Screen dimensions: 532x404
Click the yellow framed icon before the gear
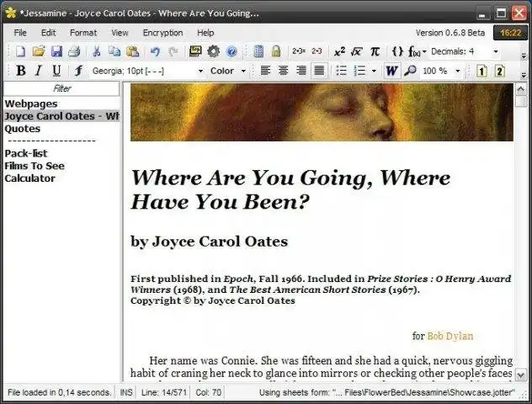[x=195, y=51]
